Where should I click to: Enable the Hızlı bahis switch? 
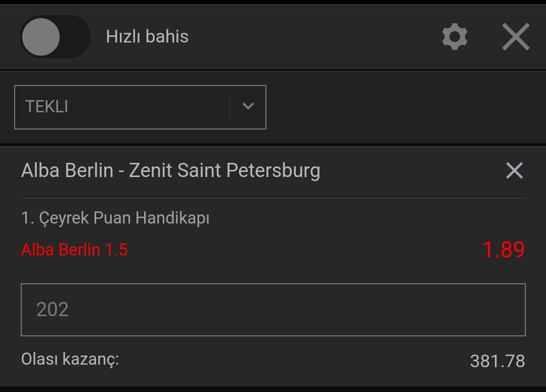click(x=55, y=36)
